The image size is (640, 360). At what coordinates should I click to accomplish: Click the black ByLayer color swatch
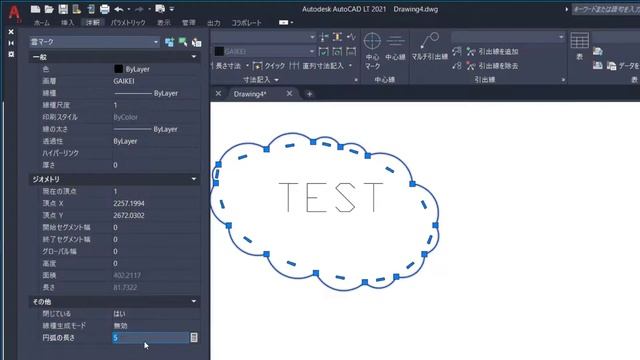118,69
